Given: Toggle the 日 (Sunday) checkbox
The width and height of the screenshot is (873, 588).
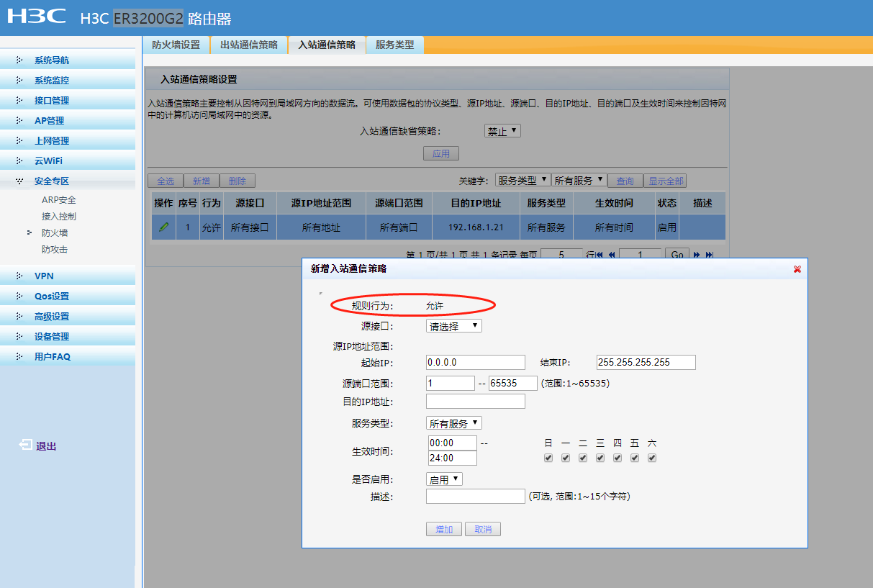Looking at the screenshot, I should click(x=548, y=458).
